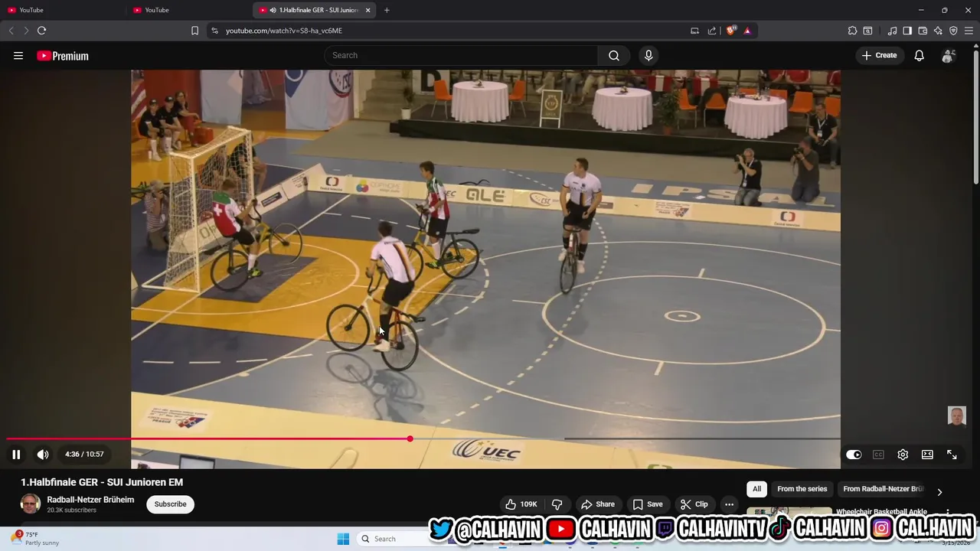The image size is (980, 551).
Task: Open Leo AI sparkle icon
Action: 938,31
